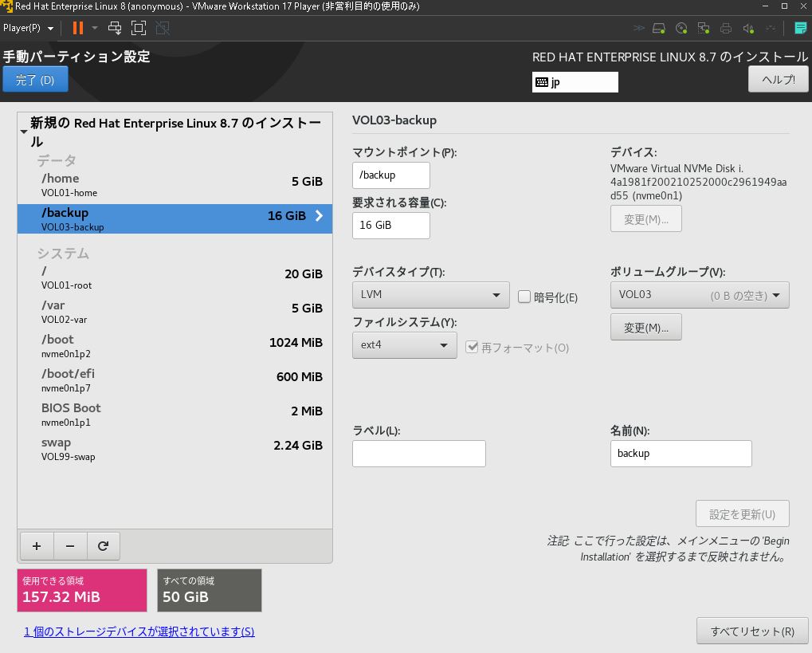Click the VMware Virtual NVMe Disk device text
The width and height of the screenshot is (812, 653).
[698, 182]
